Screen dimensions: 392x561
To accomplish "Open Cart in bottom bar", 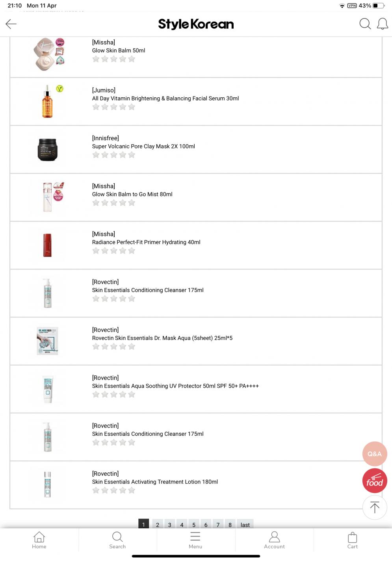I will click(352, 540).
